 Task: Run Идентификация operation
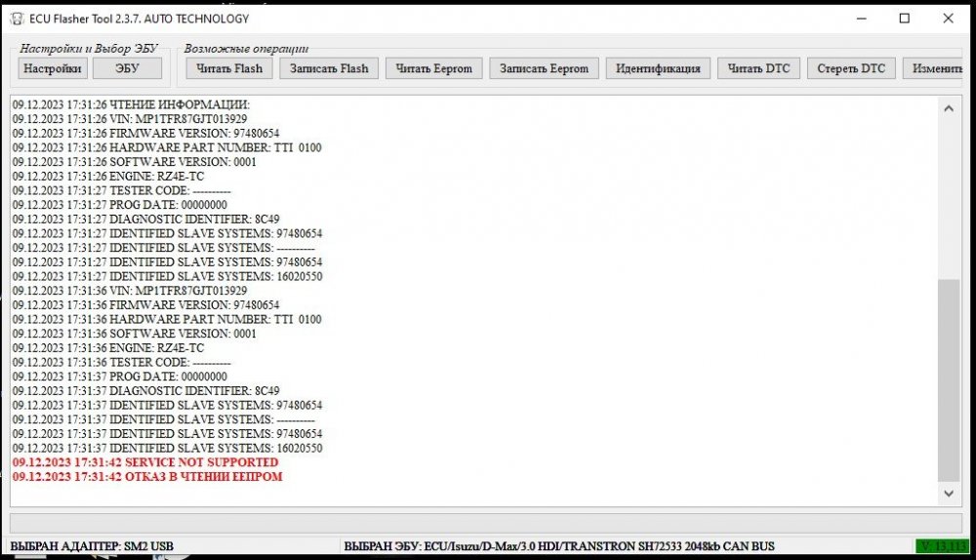pos(658,68)
